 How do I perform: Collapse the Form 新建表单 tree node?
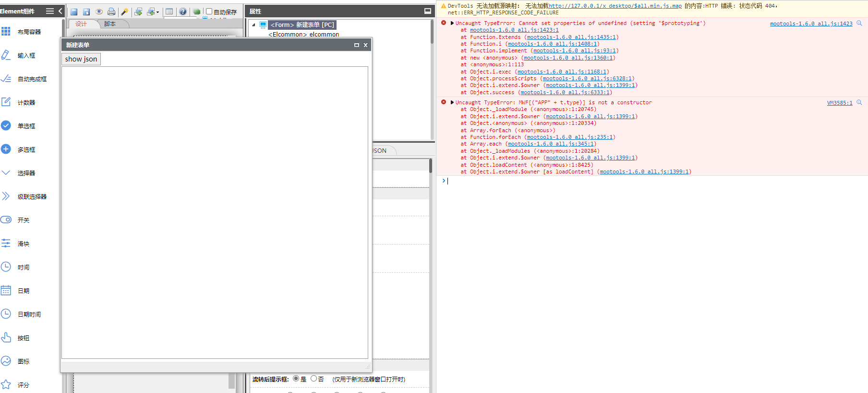coord(253,25)
